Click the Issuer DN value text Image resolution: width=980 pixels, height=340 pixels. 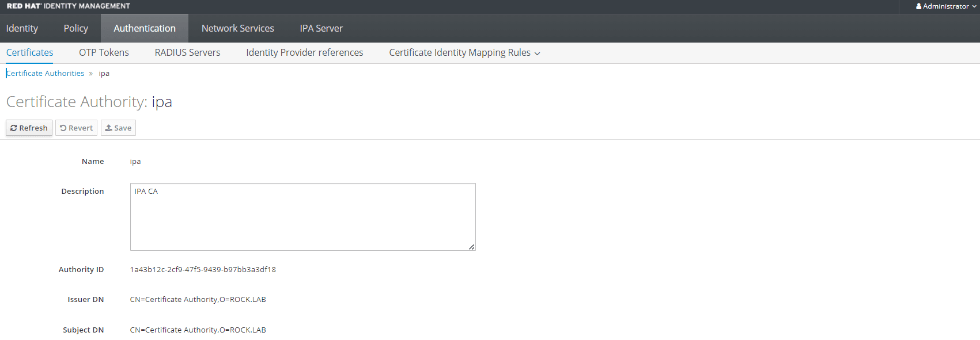point(198,299)
